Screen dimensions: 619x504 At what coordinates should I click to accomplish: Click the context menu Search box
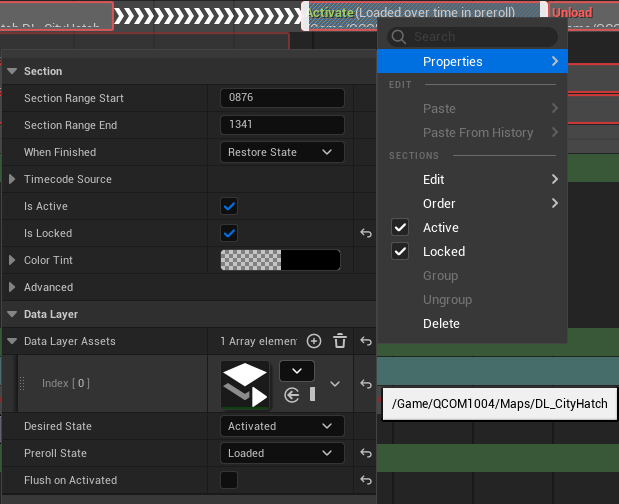tap(472, 37)
